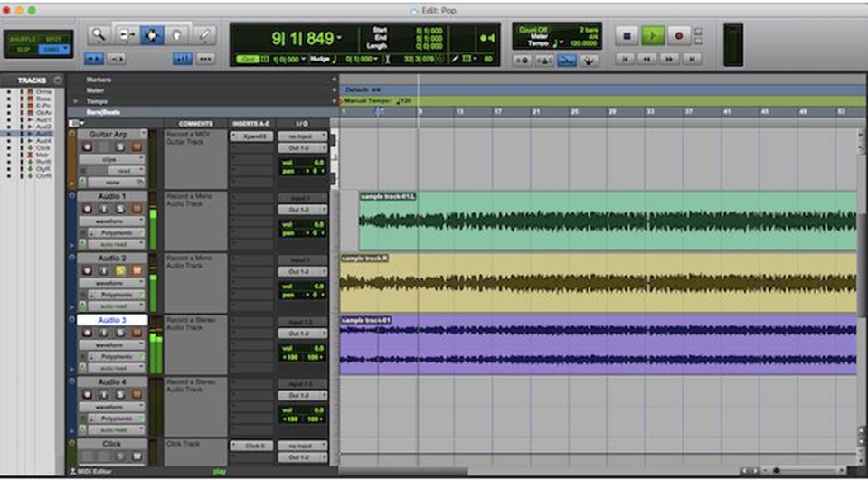This screenshot has height=480, width=868.
Task: Solo the Audio 2 track
Action: (120, 270)
